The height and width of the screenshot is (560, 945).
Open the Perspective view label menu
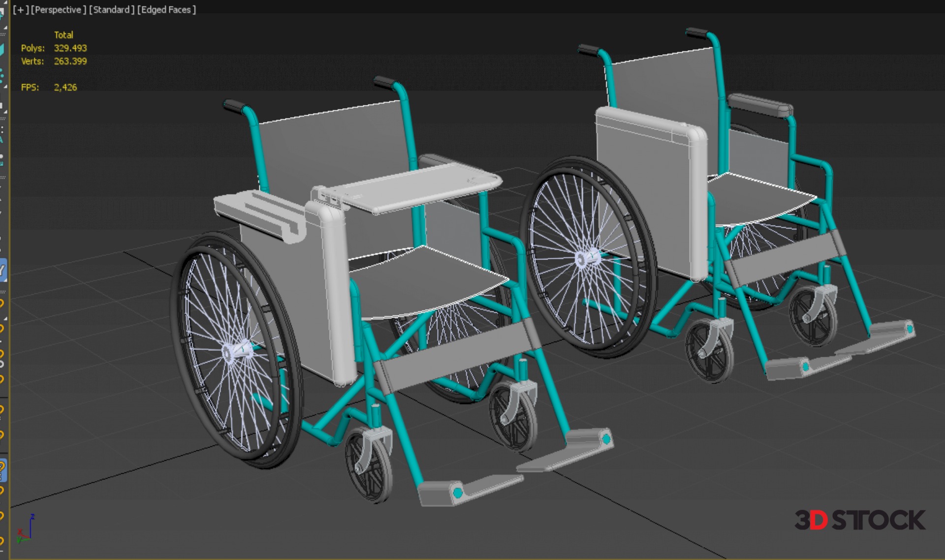click(58, 10)
